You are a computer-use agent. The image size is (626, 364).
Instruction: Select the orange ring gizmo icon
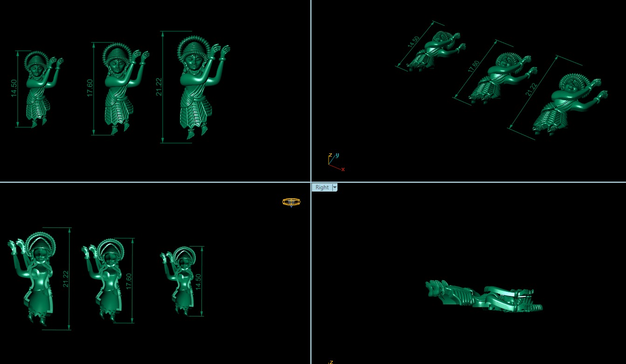[x=291, y=202]
